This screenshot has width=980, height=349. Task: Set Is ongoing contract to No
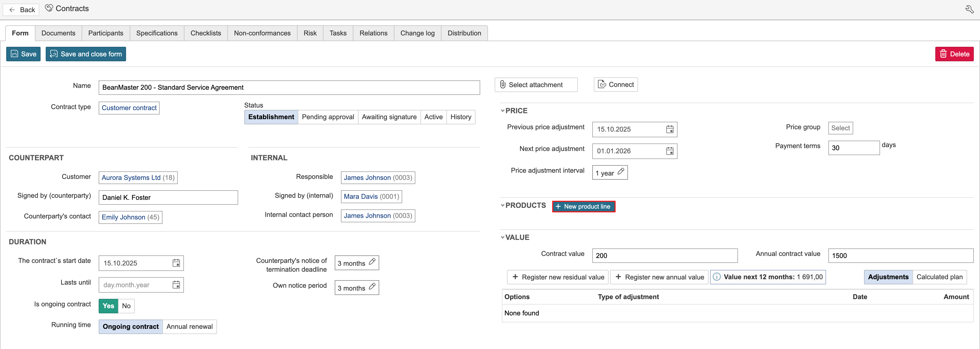coord(126,306)
